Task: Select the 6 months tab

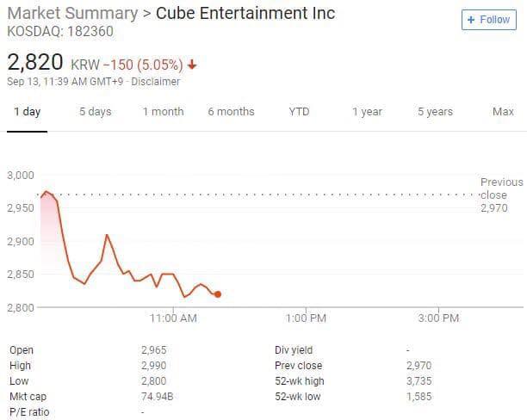Action: tap(231, 112)
